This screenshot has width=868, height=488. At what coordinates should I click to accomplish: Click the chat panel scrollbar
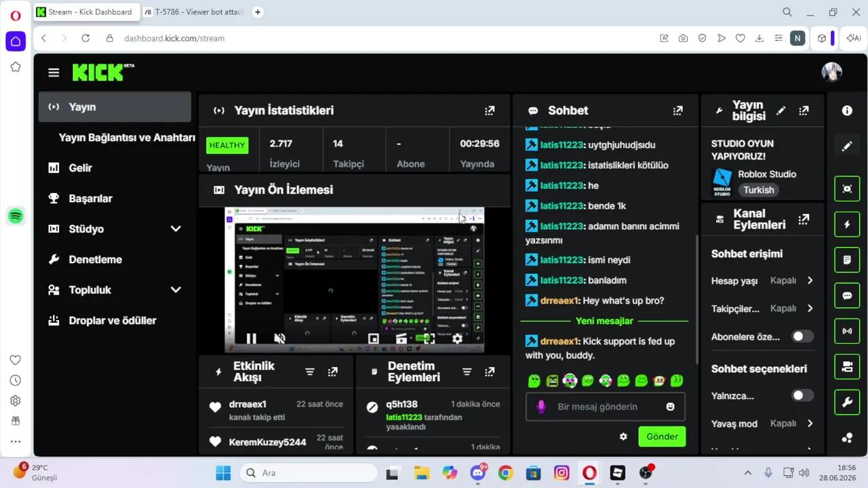(696, 298)
